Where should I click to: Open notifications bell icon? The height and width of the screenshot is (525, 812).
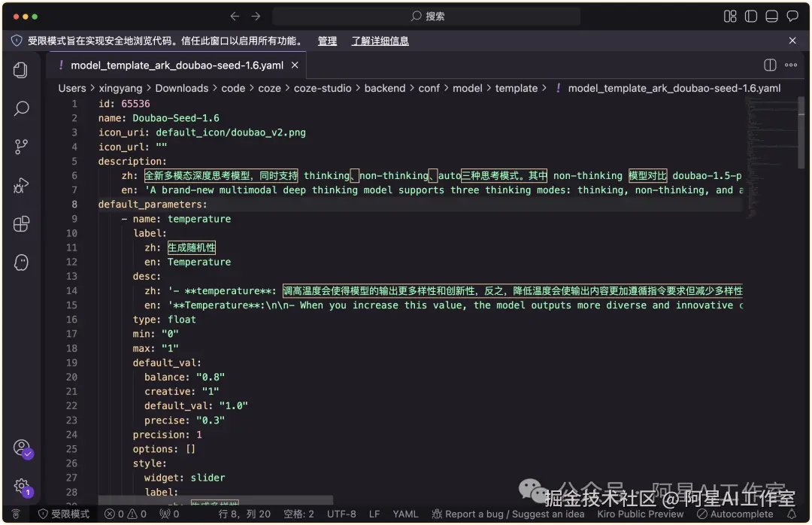point(792,514)
